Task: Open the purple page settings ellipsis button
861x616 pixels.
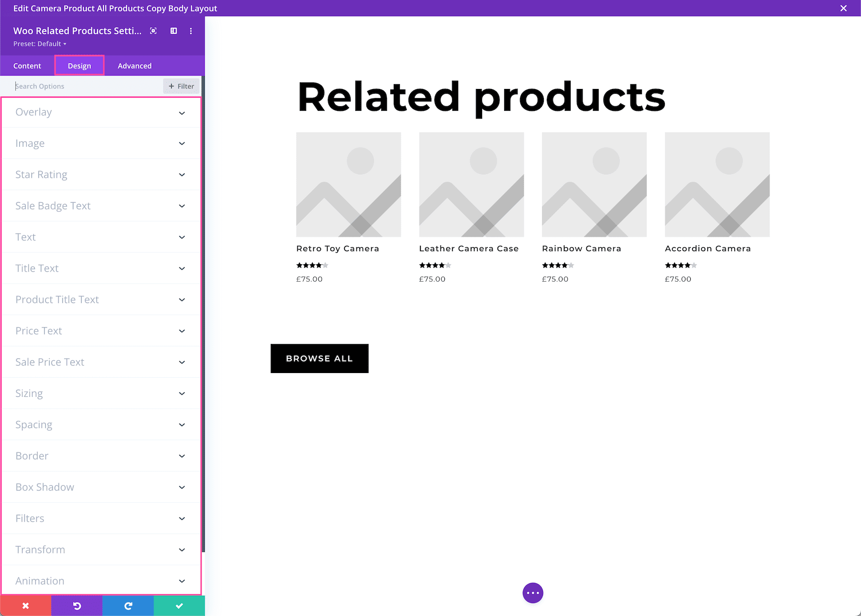Action: [x=532, y=593]
